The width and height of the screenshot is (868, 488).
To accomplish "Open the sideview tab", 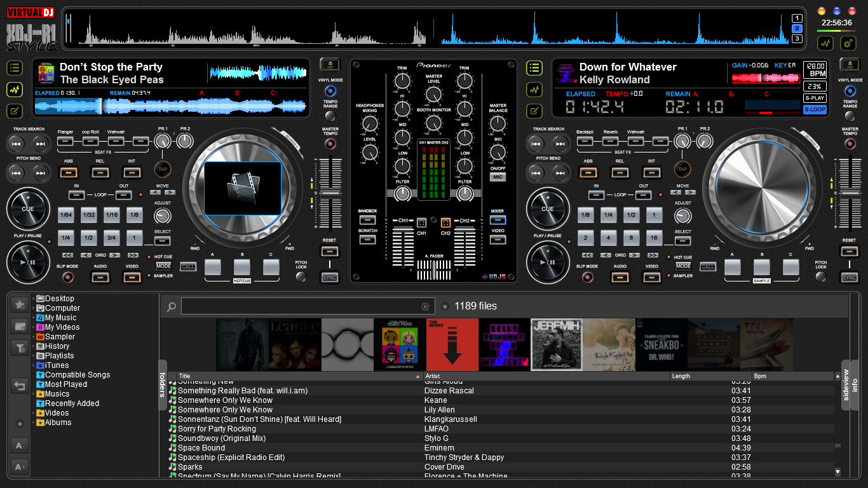I will [x=846, y=385].
